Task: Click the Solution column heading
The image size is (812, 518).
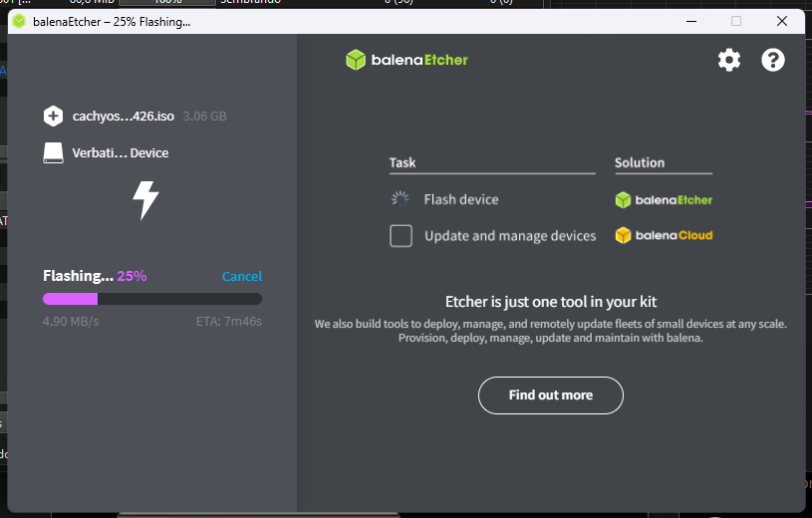Action: 640,162
